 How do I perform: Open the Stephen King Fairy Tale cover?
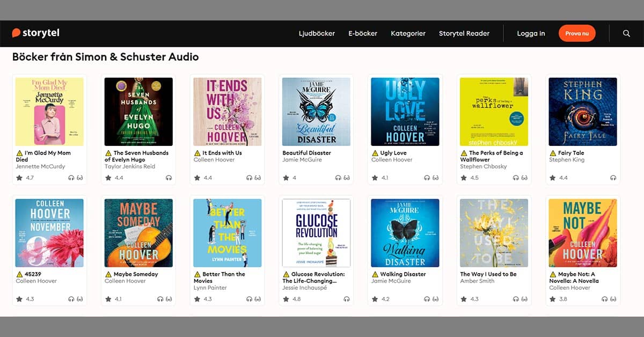pyautogui.click(x=583, y=112)
